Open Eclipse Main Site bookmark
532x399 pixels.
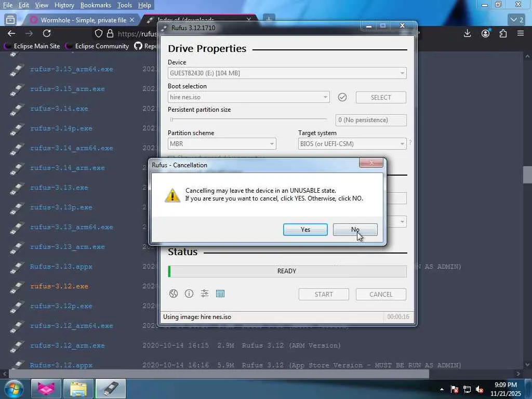[32, 46]
